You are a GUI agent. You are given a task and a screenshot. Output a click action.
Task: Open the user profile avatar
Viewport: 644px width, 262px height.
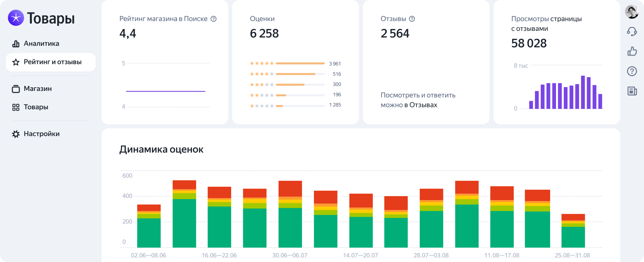tap(632, 12)
